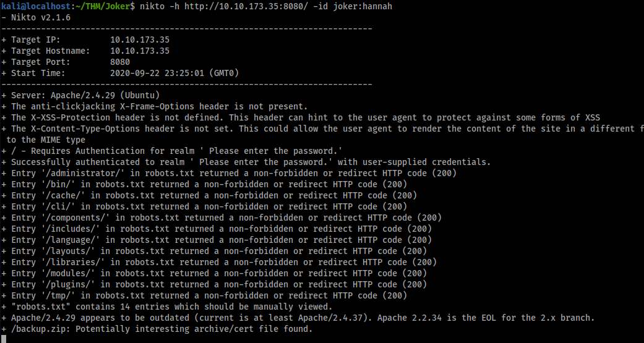Image resolution: width=644 pixels, height=343 pixels.
Task: Click the Target Port value 8080
Action: [120, 62]
